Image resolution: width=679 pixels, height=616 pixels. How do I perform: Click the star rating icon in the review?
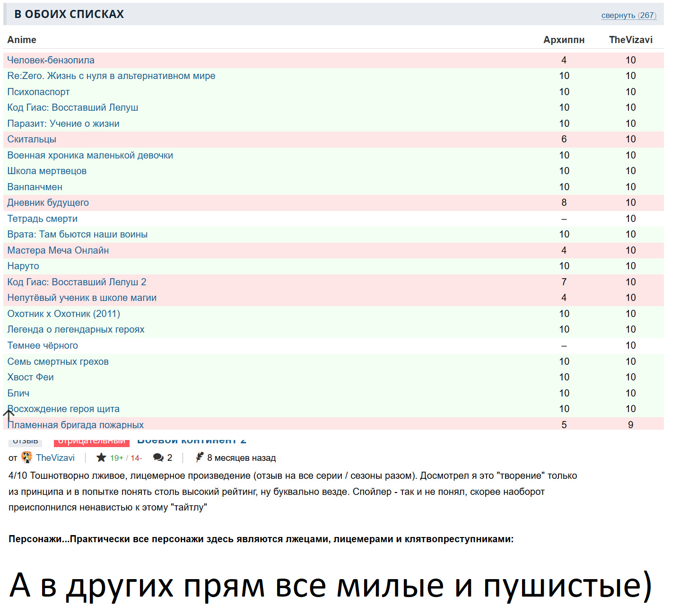pyautogui.click(x=101, y=458)
